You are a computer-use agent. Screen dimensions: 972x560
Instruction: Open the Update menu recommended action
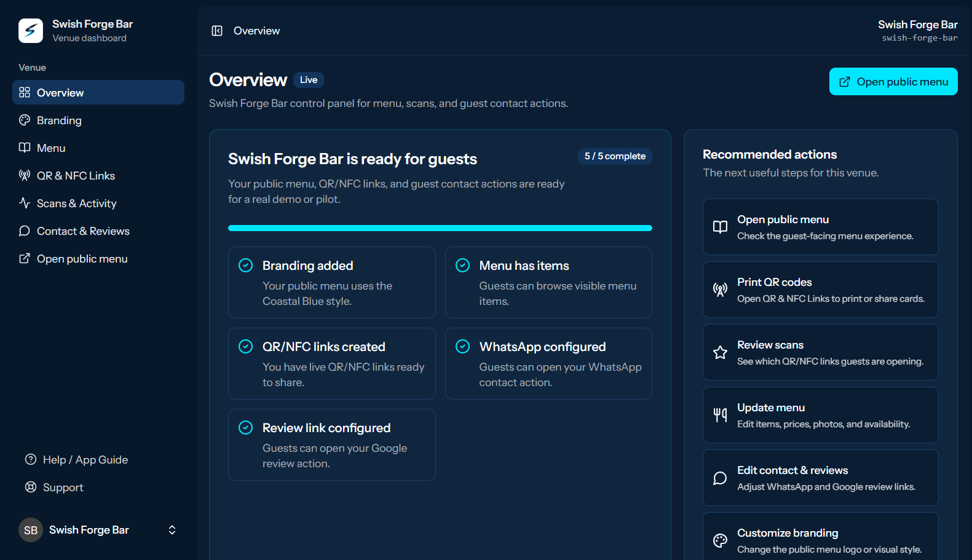click(821, 415)
